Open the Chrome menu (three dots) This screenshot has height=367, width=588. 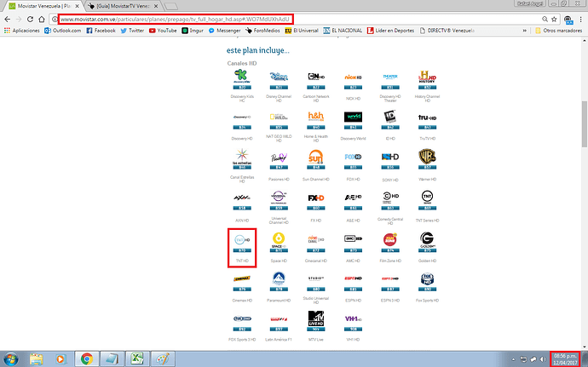coord(581,19)
